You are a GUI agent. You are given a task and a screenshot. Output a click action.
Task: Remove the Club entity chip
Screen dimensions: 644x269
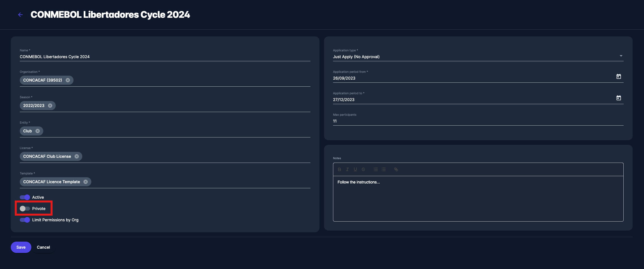pyautogui.click(x=38, y=131)
